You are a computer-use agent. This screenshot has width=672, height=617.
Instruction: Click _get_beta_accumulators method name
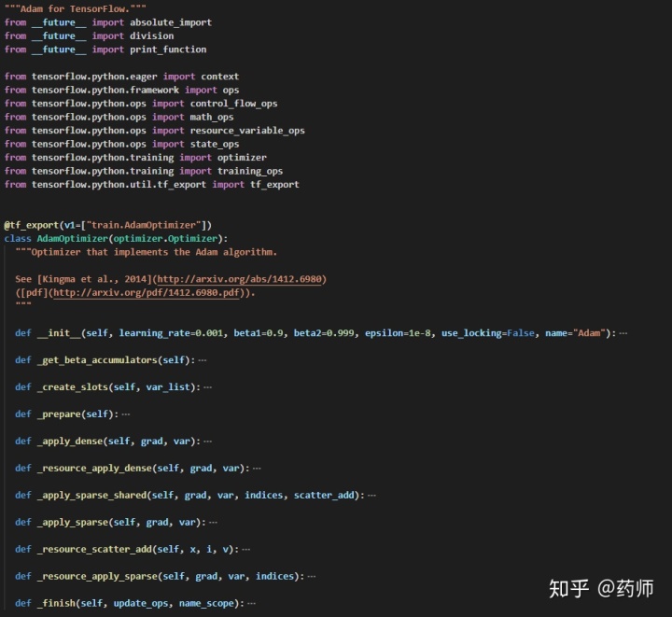pyautogui.click(x=97, y=360)
